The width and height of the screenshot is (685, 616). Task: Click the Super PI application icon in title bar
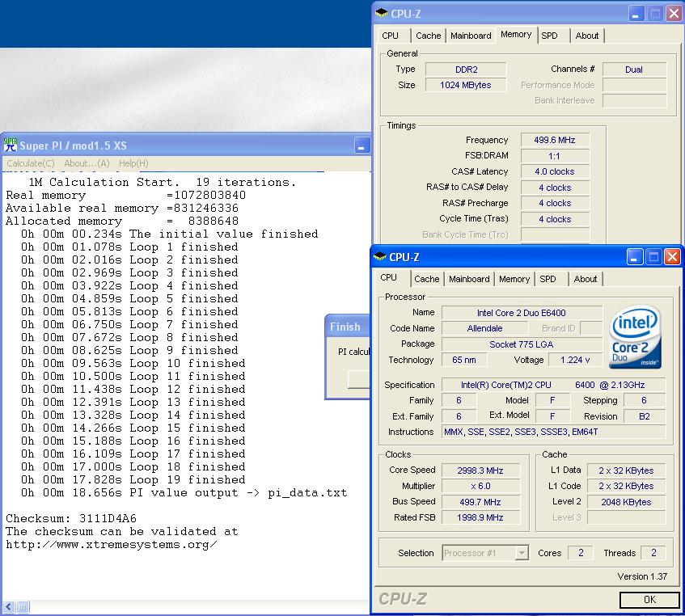(x=10, y=145)
